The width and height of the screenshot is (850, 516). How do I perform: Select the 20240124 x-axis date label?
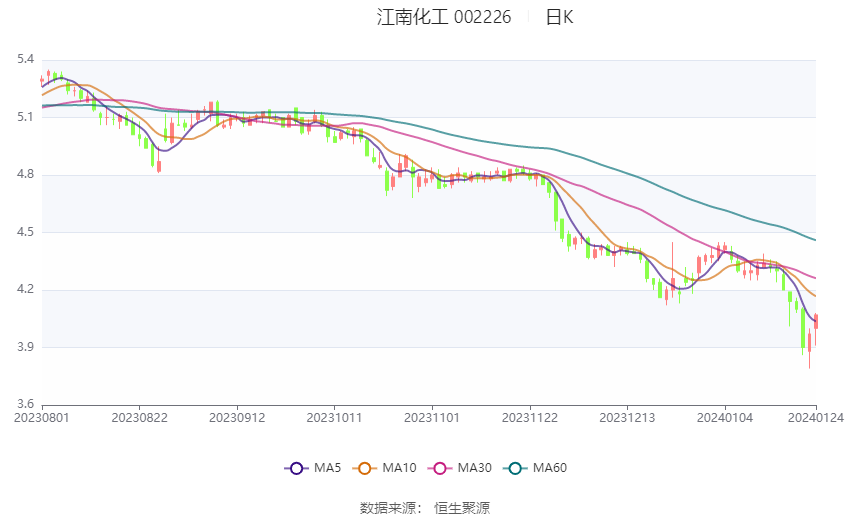816,418
